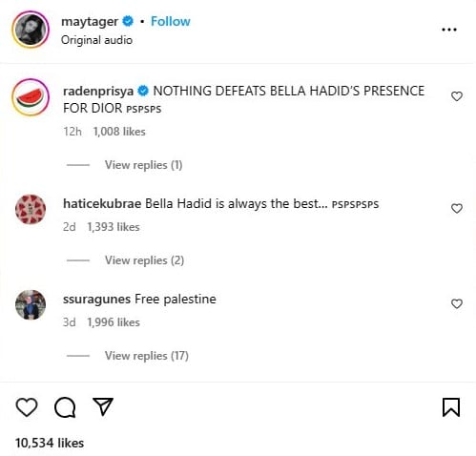Image resolution: width=476 pixels, height=456 pixels.
Task: Expand View replies (2)
Action: coord(144,260)
